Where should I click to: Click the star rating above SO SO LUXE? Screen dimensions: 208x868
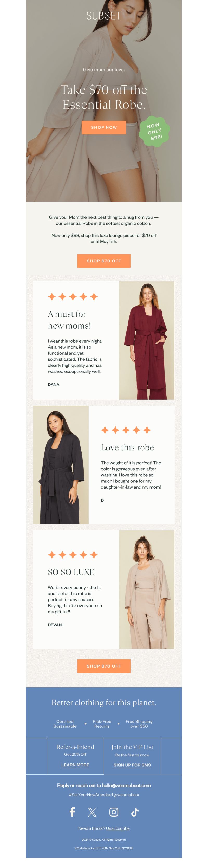point(73,555)
